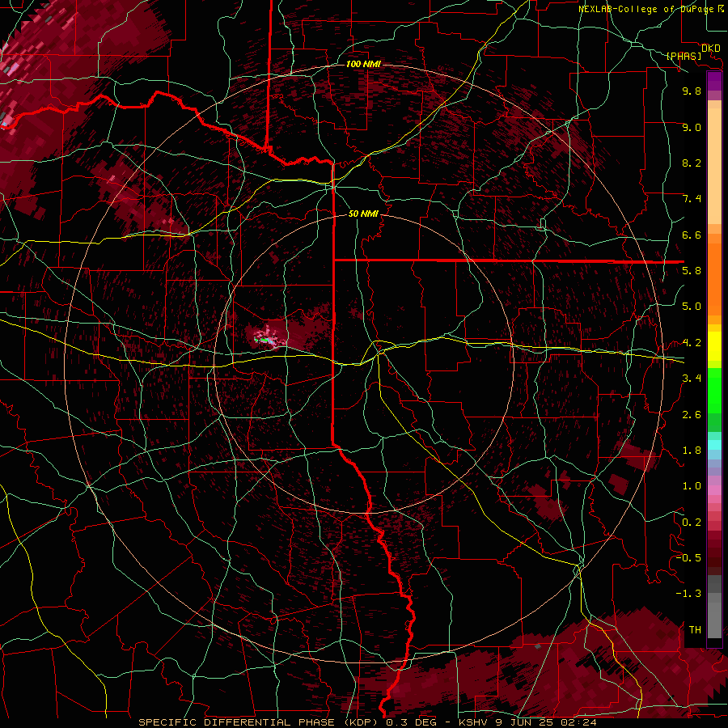The height and width of the screenshot is (728, 728).
Task: Select the 5.0 scale value
Action: [692, 307]
